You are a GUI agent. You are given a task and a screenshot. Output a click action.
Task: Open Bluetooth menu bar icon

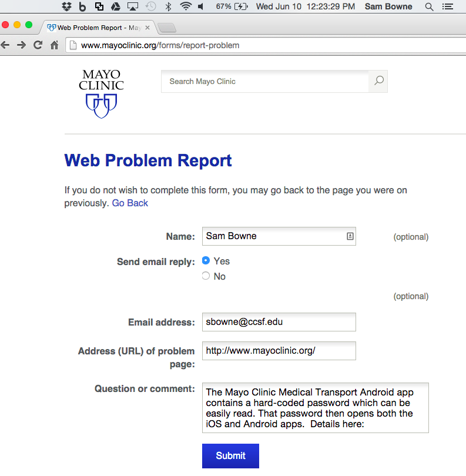click(x=168, y=6)
